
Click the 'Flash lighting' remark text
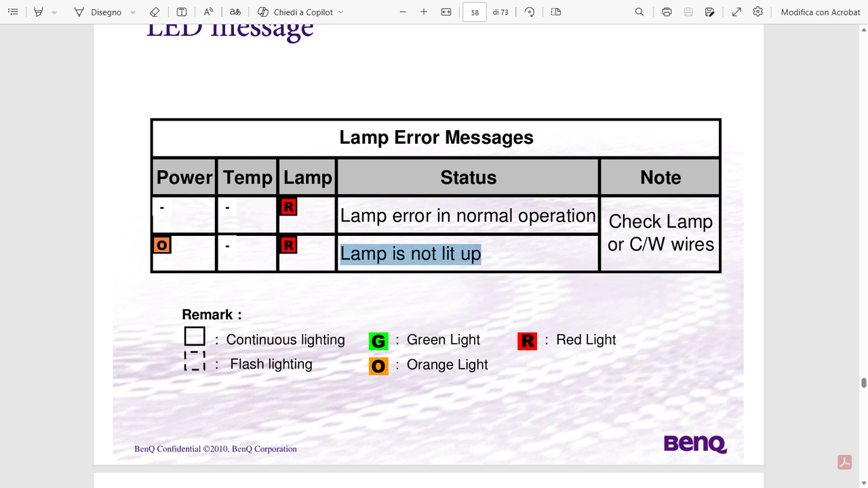click(x=271, y=364)
